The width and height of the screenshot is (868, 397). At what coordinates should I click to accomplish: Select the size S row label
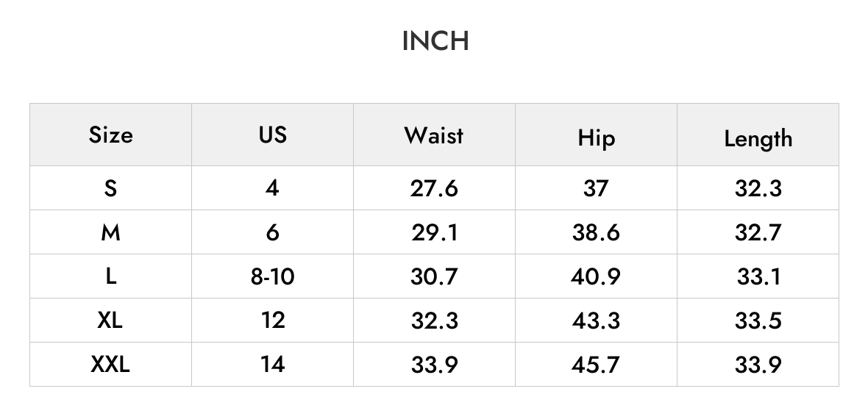click(111, 188)
